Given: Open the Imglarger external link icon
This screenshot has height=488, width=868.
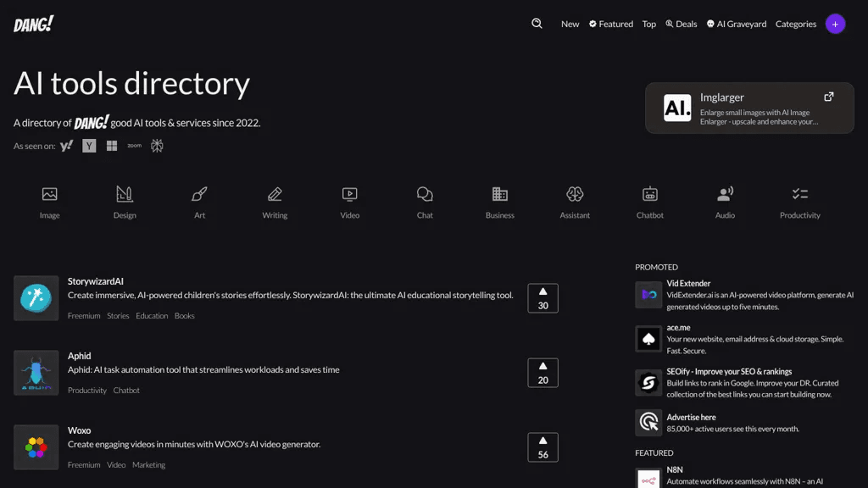Looking at the screenshot, I should pos(828,97).
